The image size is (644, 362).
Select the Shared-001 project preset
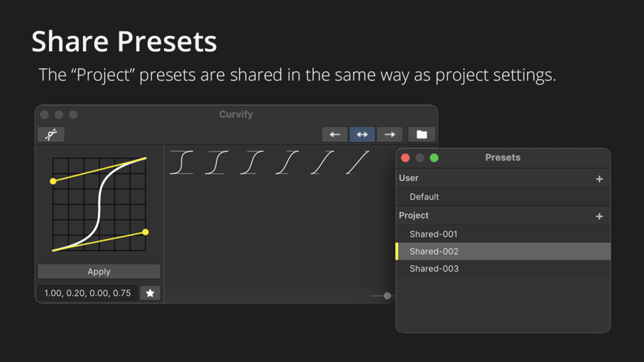coord(433,234)
